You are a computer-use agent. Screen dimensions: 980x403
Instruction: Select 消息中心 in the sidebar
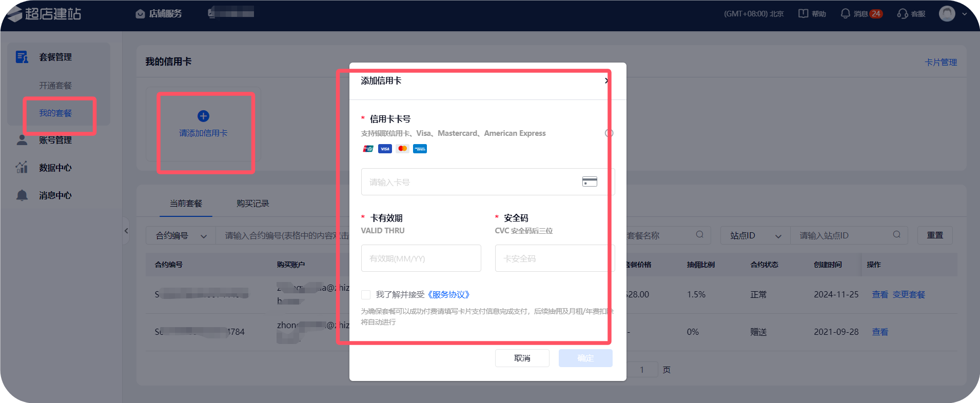coord(55,195)
